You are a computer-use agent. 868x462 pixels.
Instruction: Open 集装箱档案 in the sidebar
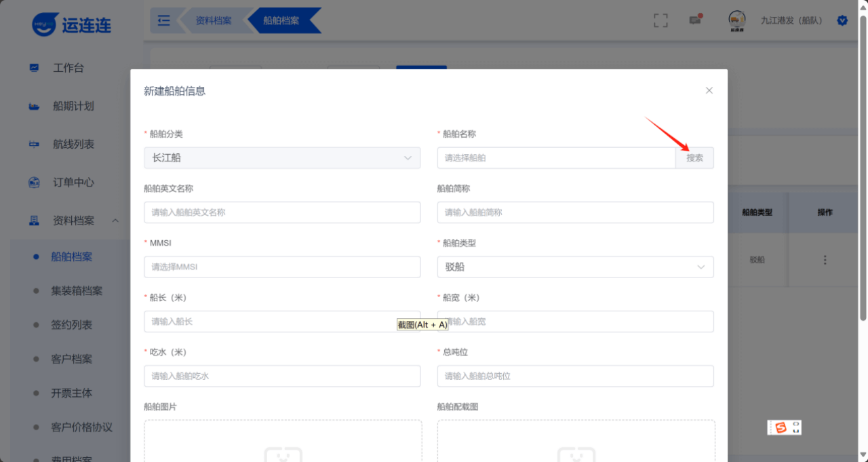tap(77, 291)
